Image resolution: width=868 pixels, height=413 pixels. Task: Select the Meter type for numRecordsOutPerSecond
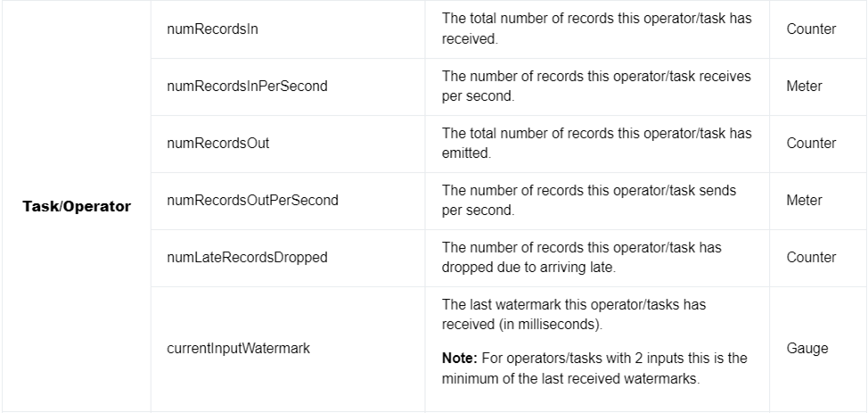tap(804, 201)
